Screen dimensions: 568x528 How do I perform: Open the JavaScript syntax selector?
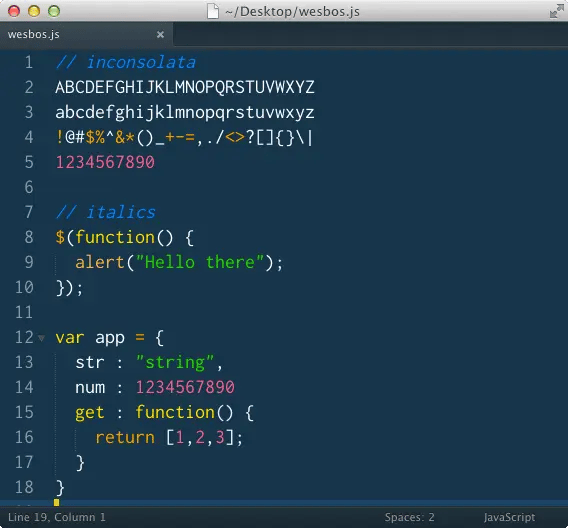(509, 517)
